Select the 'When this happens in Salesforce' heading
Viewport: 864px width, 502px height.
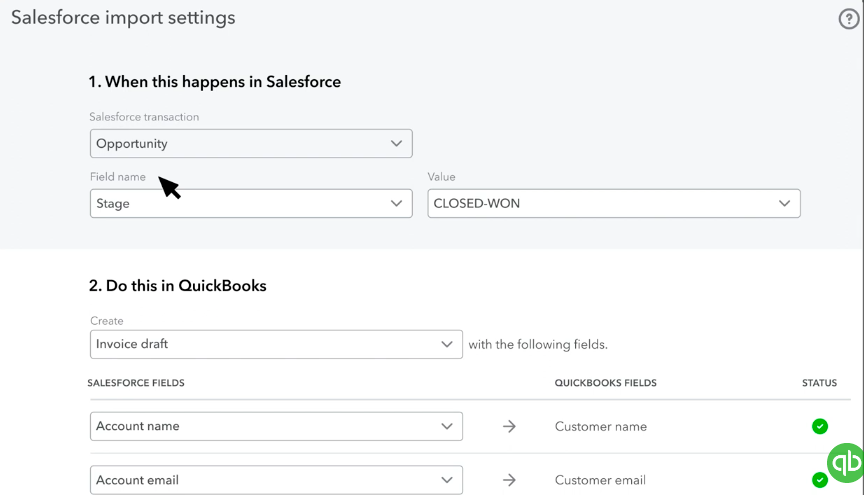[214, 82]
